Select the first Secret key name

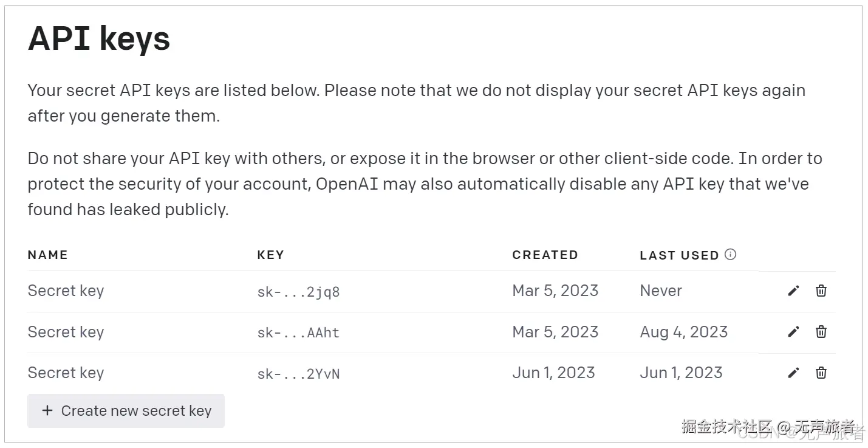point(66,291)
